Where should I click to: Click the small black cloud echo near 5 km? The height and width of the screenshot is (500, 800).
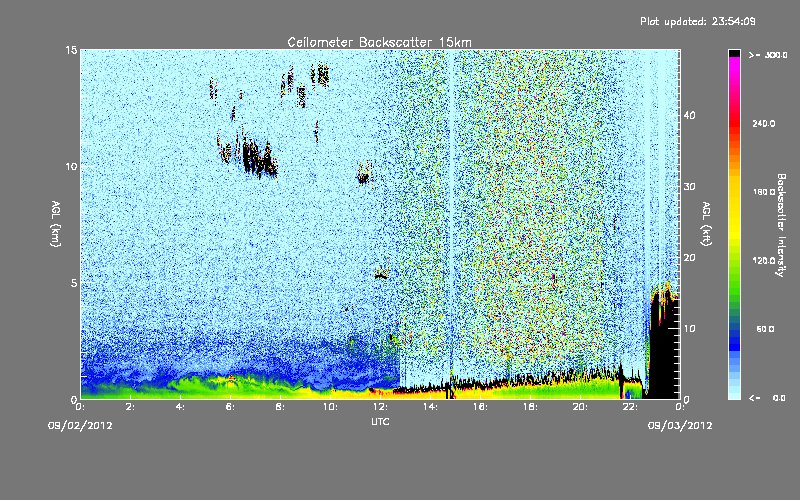[381, 276]
